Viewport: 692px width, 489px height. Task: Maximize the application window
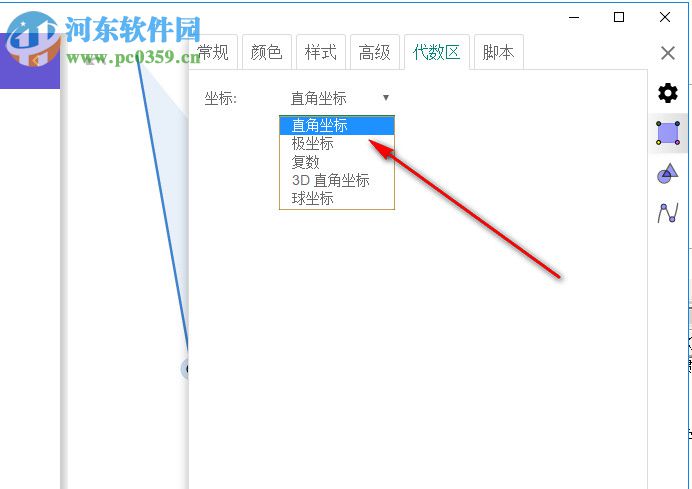coord(619,17)
